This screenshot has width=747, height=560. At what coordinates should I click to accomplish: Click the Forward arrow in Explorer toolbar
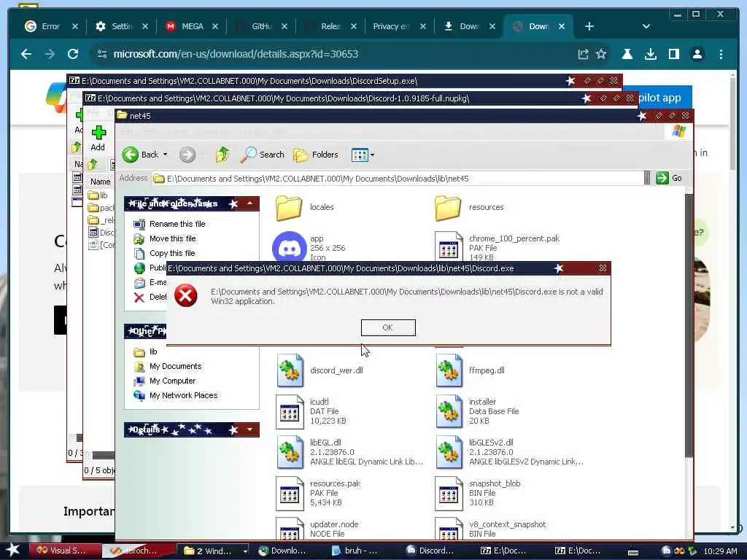coord(187,155)
